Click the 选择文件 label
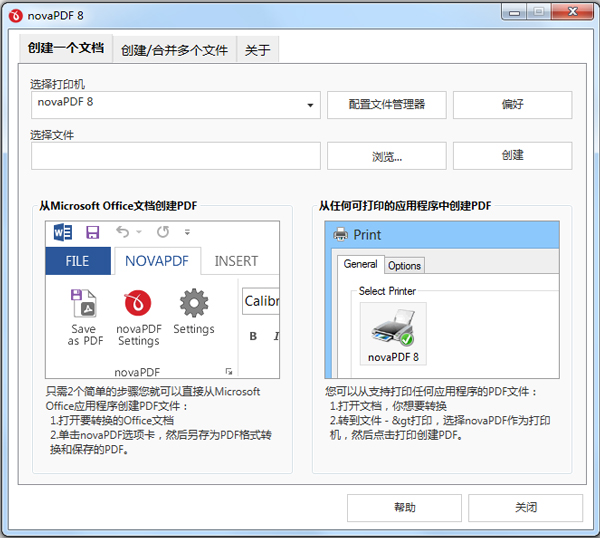 tap(52, 135)
